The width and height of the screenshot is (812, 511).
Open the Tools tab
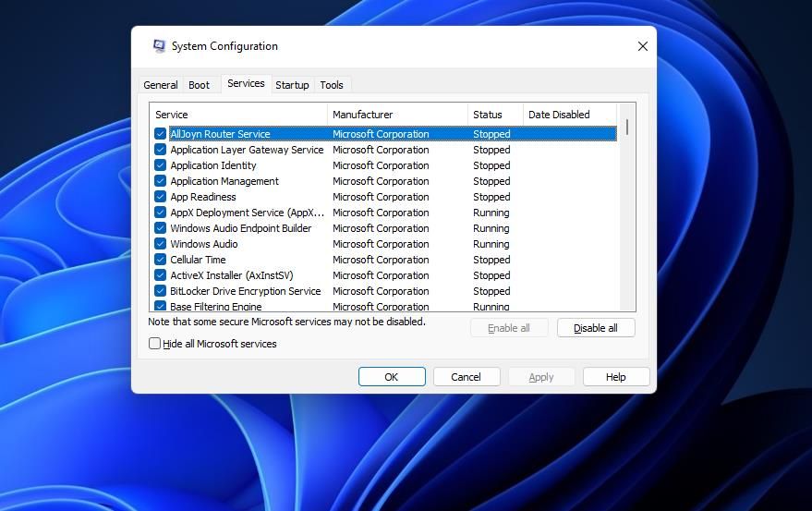point(332,85)
